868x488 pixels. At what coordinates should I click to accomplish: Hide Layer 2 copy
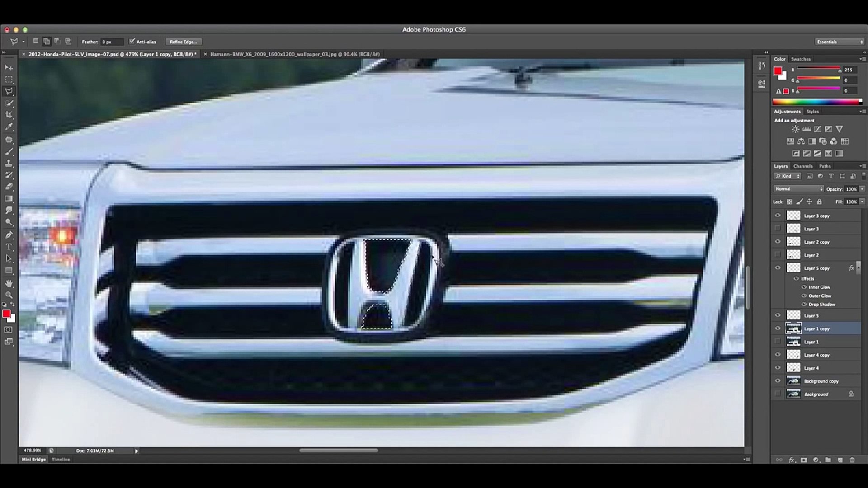click(x=778, y=242)
